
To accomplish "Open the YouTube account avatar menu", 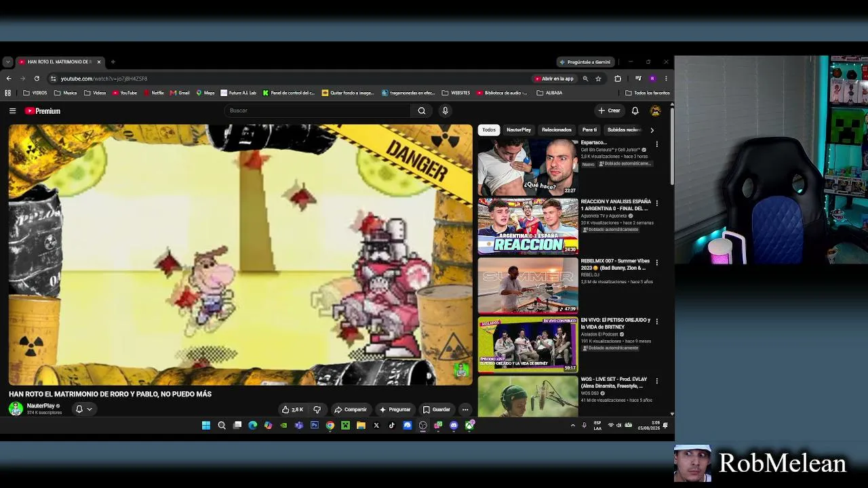I will coord(655,110).
